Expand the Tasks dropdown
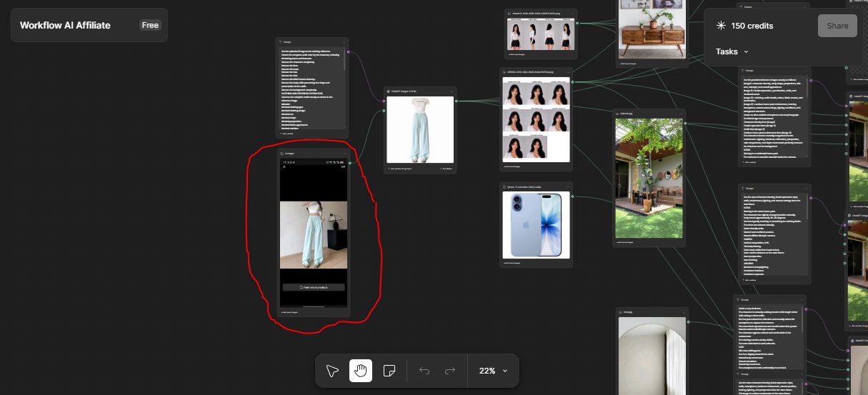Image resolution: width=868 pixels, height=395 pixels. click(x=732, y=51)
